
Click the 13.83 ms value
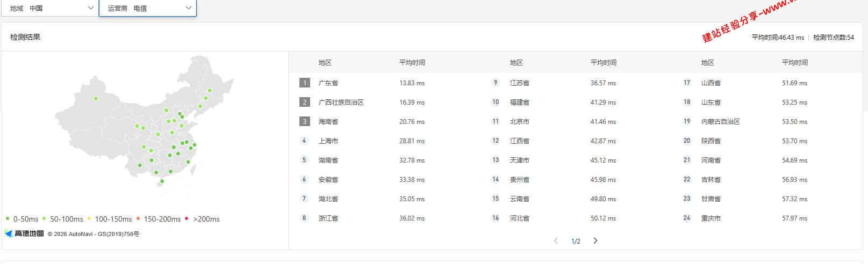click(x=412, y=83)
